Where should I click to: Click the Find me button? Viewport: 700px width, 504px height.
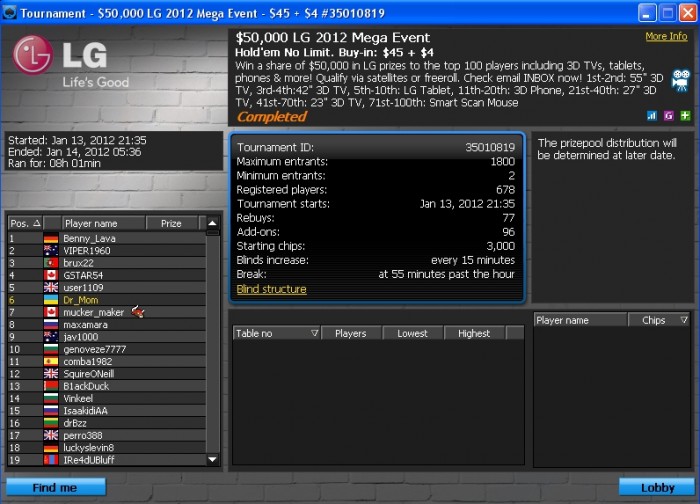pos(56,487)
